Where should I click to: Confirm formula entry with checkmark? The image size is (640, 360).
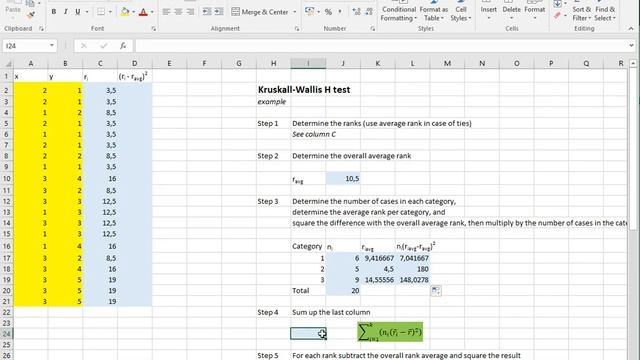tap(103, 46)
